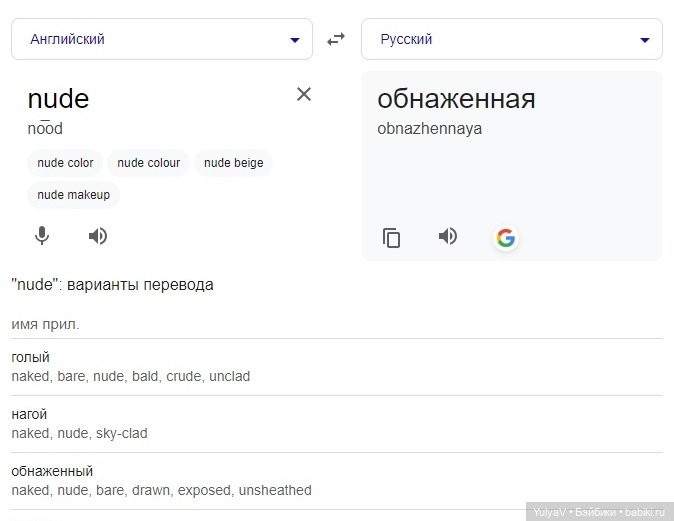Clear the entered word nude
This screenshot has width=674, height=521.
[x=304, y=94]
